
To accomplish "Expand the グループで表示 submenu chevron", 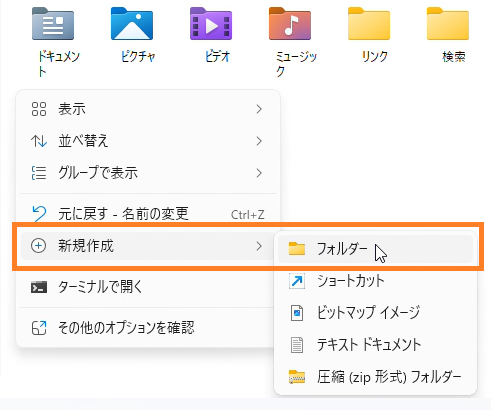I will click(x=259, y=173).
